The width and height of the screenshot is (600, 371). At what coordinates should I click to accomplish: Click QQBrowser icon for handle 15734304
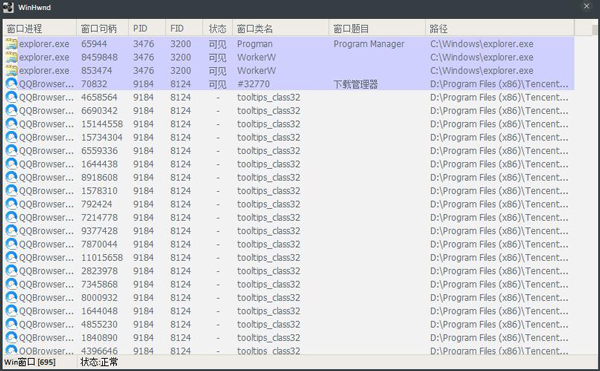tap(11, 137)
